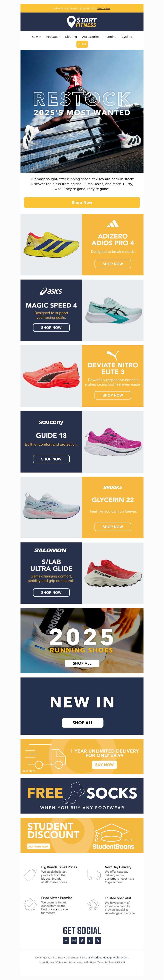Select the Outlet tab
The width and height of the screenshot is (164, 980).
click(x=82, y=44)
